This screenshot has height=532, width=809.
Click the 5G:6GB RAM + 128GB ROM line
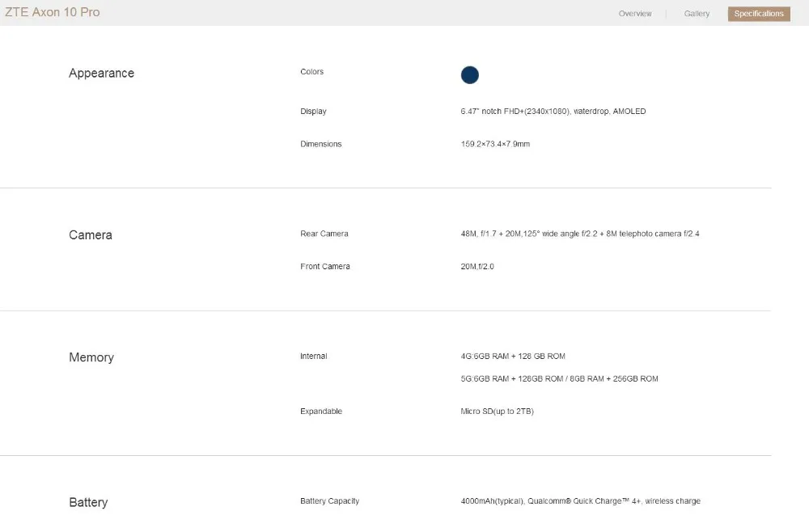point(559,379)
